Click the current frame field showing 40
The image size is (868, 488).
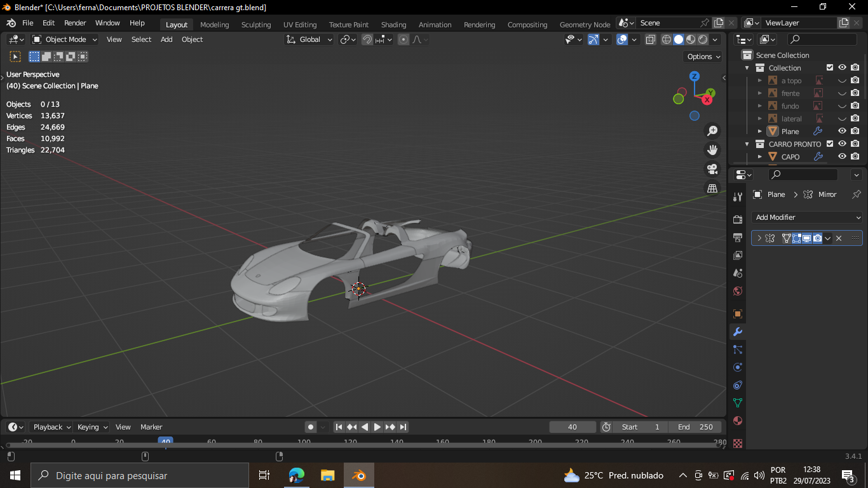[573, 427]
